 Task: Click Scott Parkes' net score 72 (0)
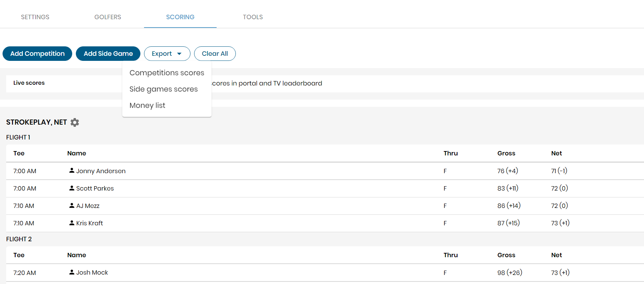point(559,188)
